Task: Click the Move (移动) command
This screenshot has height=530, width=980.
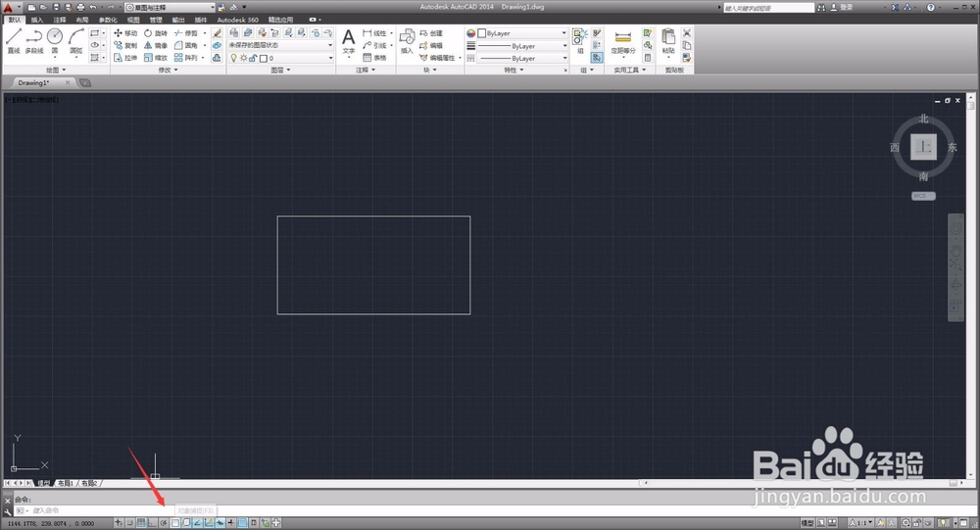Action: pyautogui.click(x=125, y=33)
